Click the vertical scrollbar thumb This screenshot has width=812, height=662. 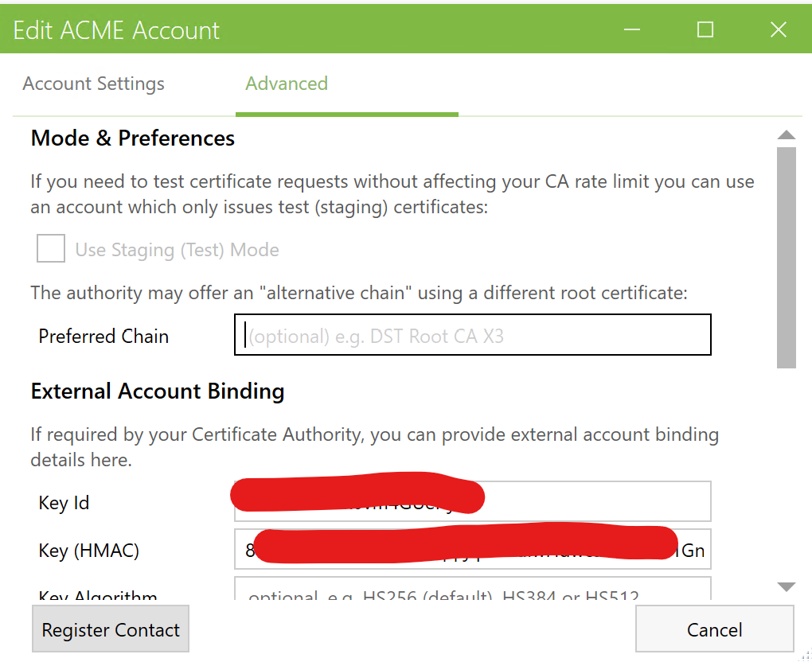(786, 256)
